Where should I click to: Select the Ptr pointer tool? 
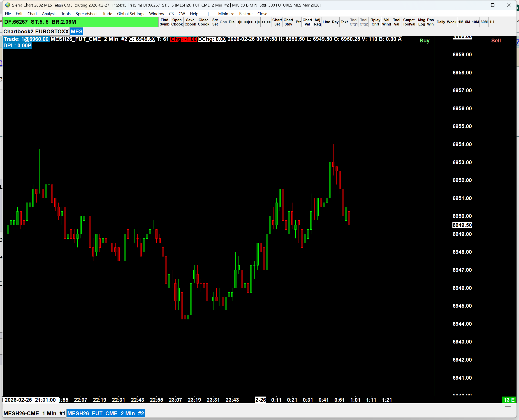(298, 22)
